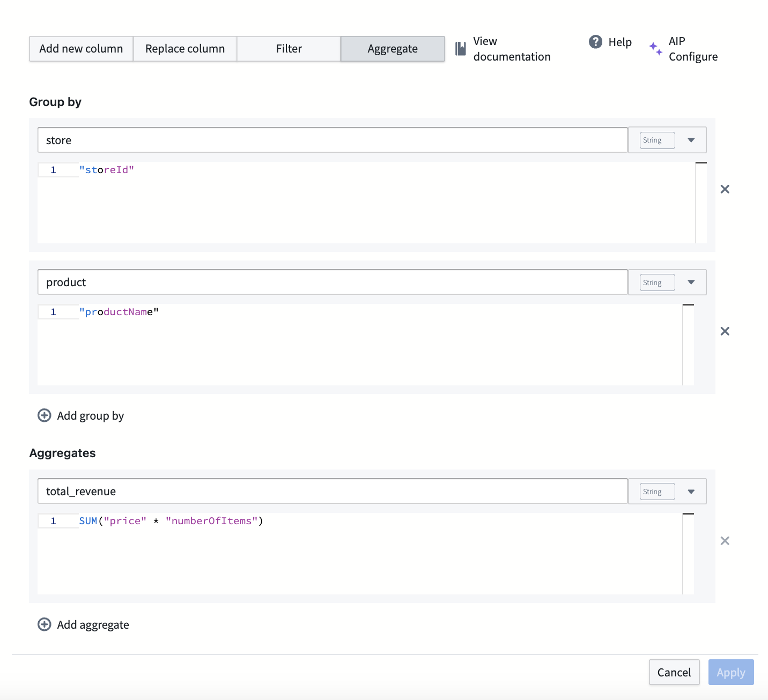Image resolution: width=768 pixels, height=700 pixels.
Task: Click the String type tag for store
Action: point(657,140)
